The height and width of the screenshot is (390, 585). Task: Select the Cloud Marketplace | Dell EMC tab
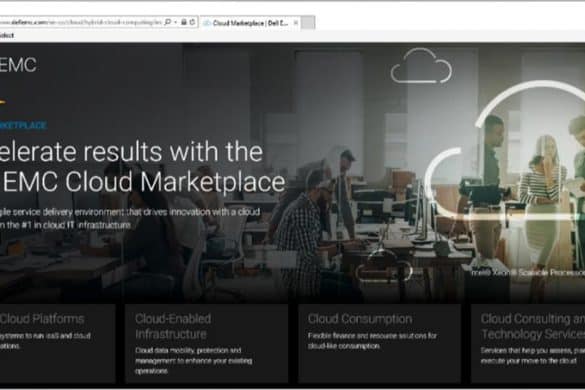point(249,23)
